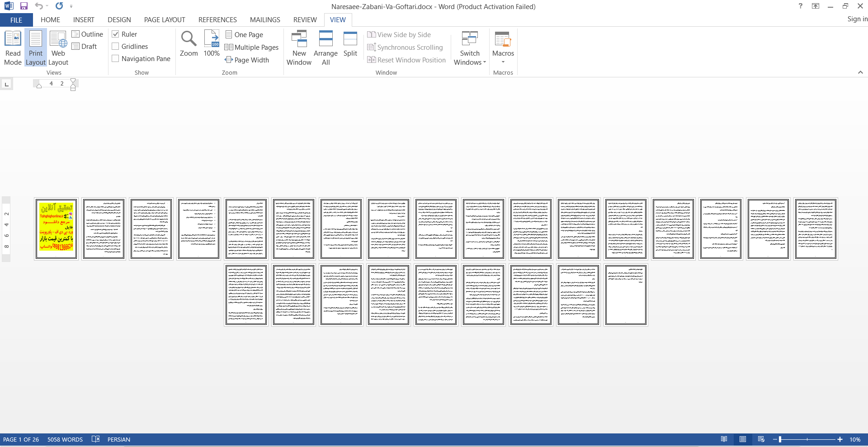
Task: Open Customize Quick Access Toolbar dropdown
Action: pos(71,6)
